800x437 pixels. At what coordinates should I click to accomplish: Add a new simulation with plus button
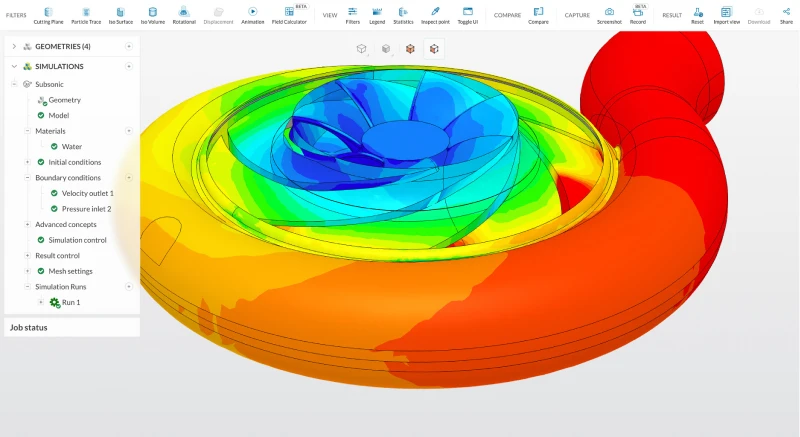[x=129, y=66]
